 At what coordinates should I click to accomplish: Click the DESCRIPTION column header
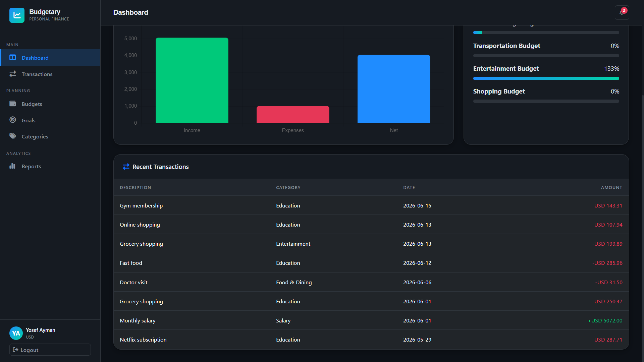136,188
